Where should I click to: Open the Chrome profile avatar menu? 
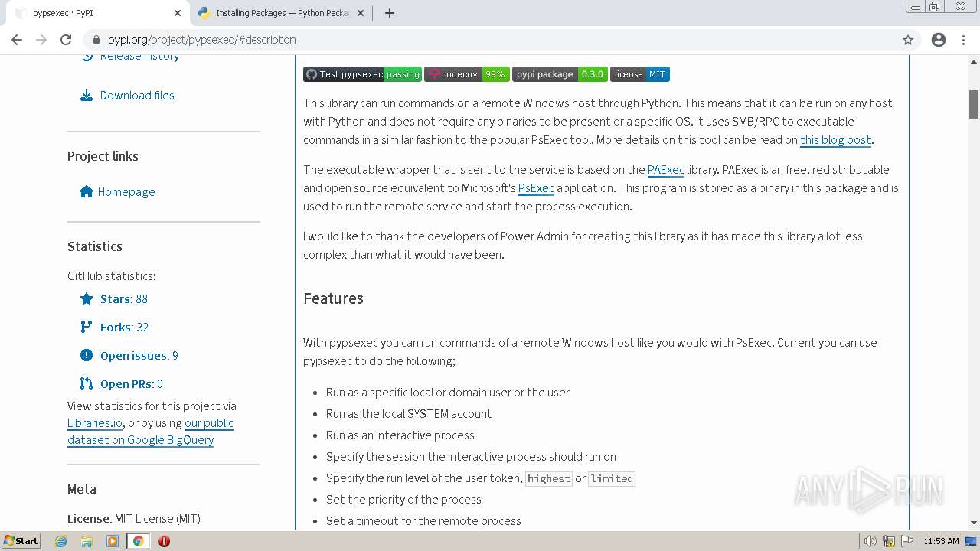(x=939, y=40)
